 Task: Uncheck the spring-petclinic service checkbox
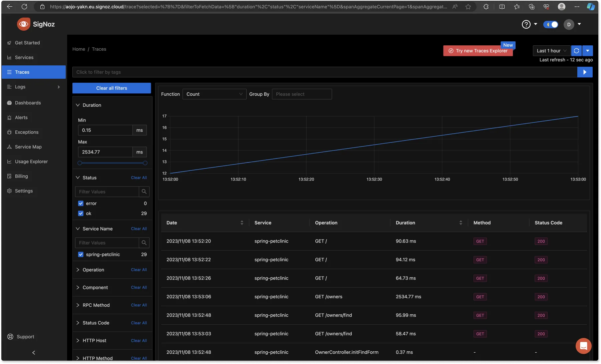tap(81, 254)
